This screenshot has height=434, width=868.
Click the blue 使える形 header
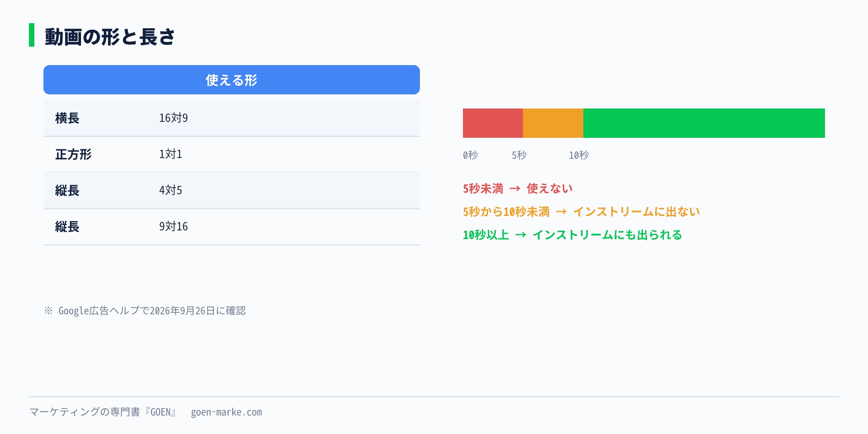tap(231, 80)
